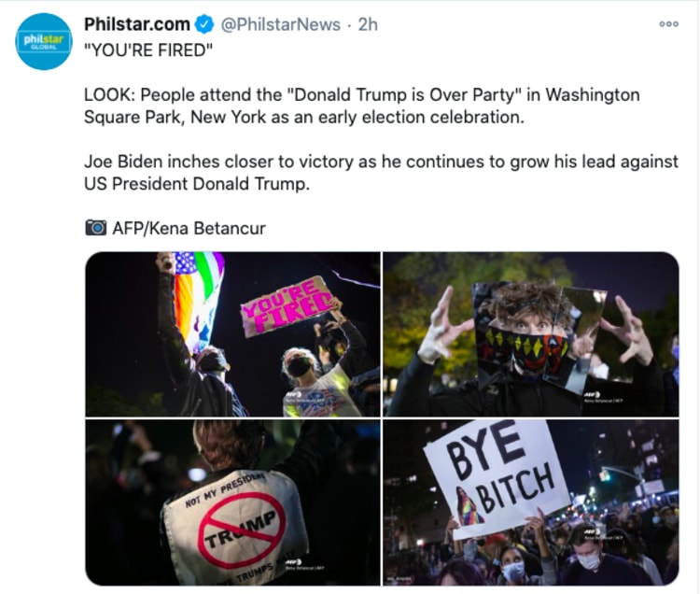Click the blue verified badge icon
The height and width of the screenshot is (594, 700).
click(205, 24)
